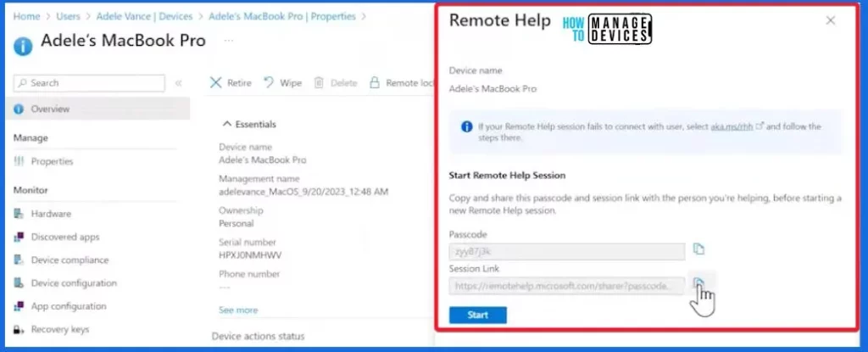868x352 pixels.
Task: Click the device name value under Essentials
Action: [263, 160]
